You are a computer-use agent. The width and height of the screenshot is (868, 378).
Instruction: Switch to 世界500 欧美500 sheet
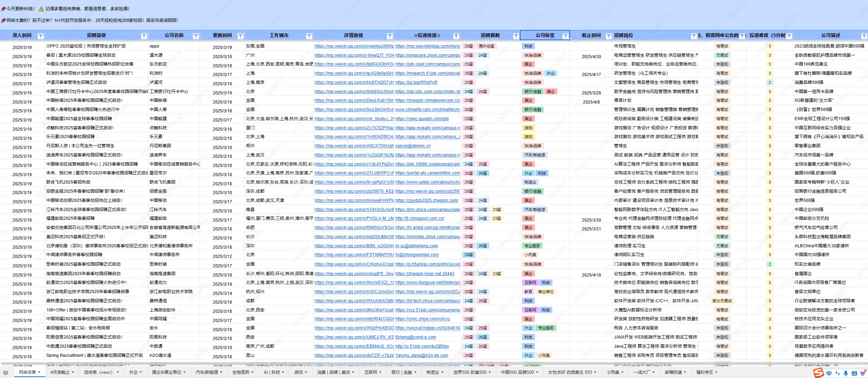click(x=472, y=372)
